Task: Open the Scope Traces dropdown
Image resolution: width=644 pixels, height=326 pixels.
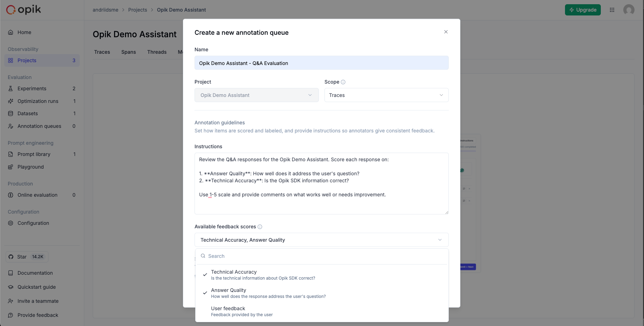Action: 386,95
